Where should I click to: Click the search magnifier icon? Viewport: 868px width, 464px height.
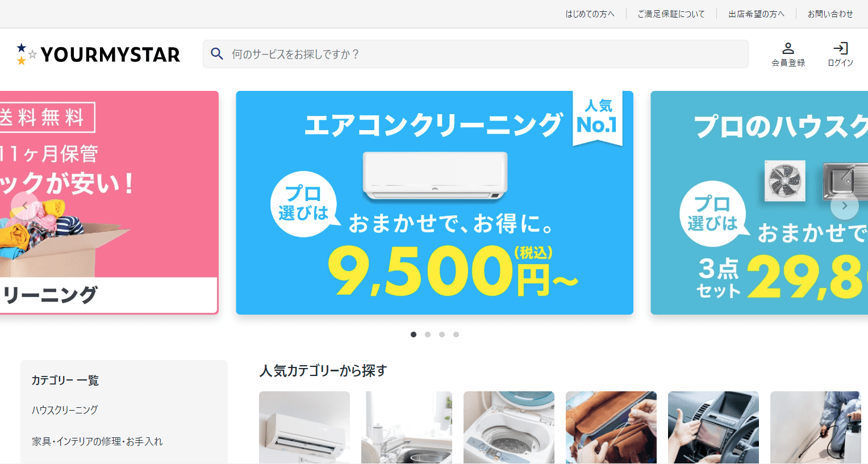(x=216, y=54)
